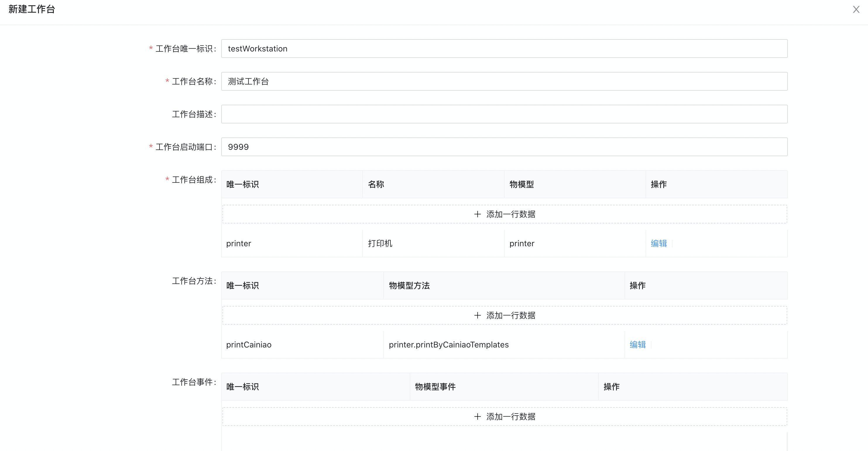Image resolution: width=868 pixels, height=451 pixels.
Task: Edit the printCainiao method row
Action: 637,345
